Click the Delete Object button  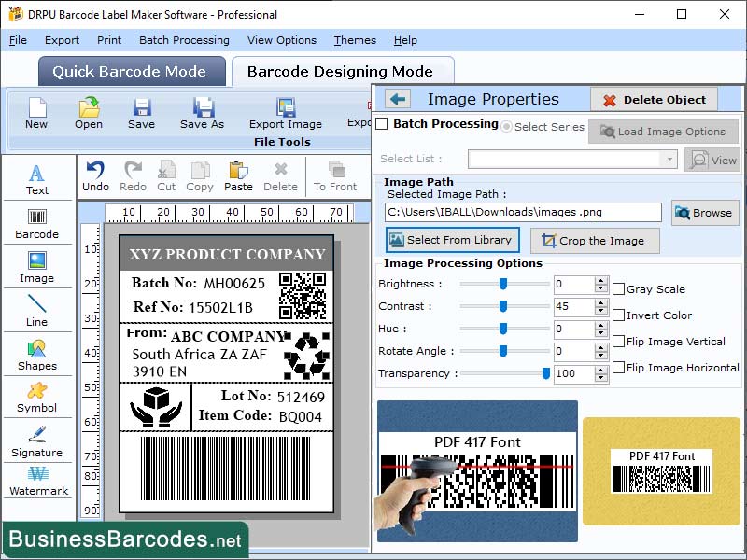pyautogui.click(x=655, y=99)
